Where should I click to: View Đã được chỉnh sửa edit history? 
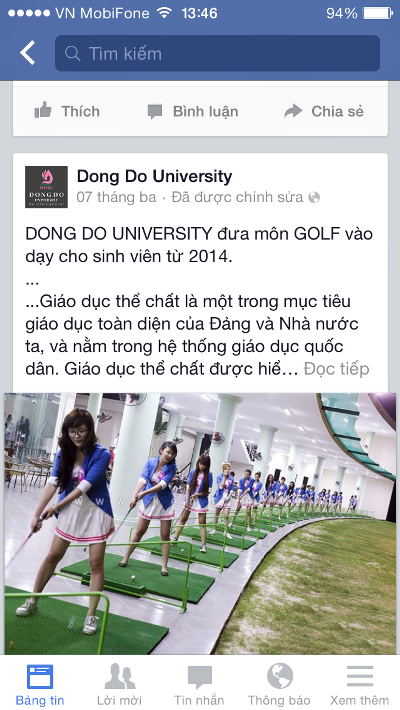(x=237, y=197)
